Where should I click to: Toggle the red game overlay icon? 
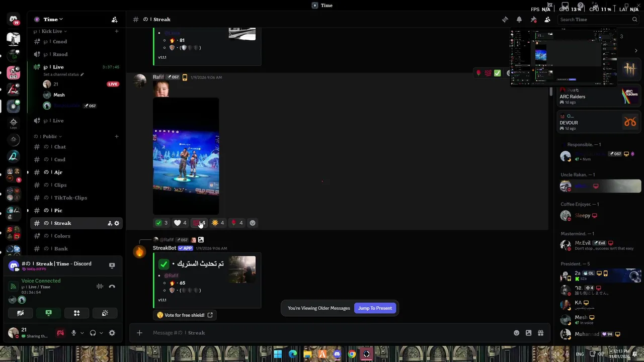click(60, 333)
